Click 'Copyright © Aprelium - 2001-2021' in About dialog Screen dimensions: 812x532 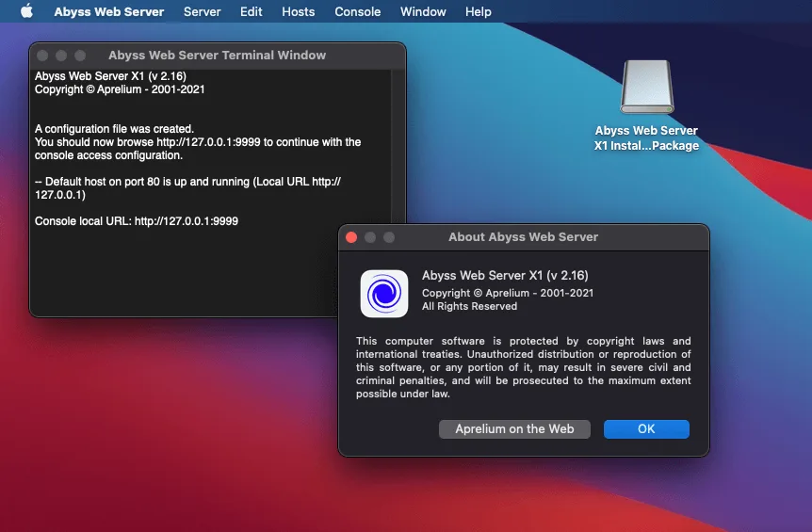pos(508,293)
